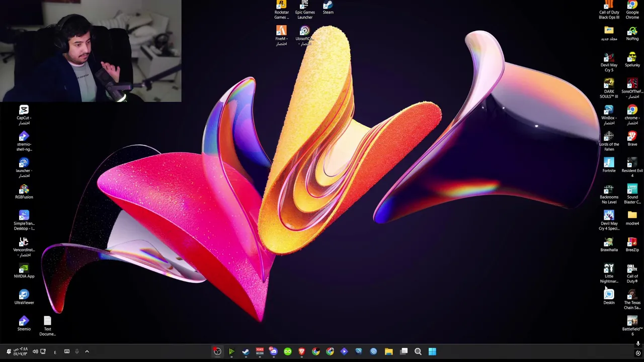Open File Explorer from the taskbar

(388, 351)
